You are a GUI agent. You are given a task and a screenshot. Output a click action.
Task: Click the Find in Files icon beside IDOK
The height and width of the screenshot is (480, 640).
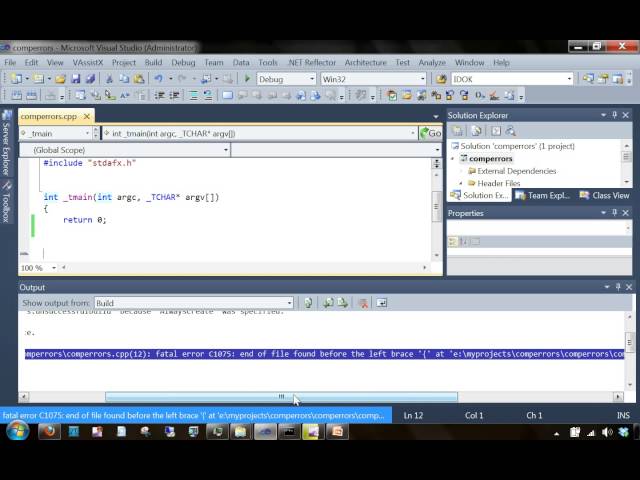[x=441, y=79]
